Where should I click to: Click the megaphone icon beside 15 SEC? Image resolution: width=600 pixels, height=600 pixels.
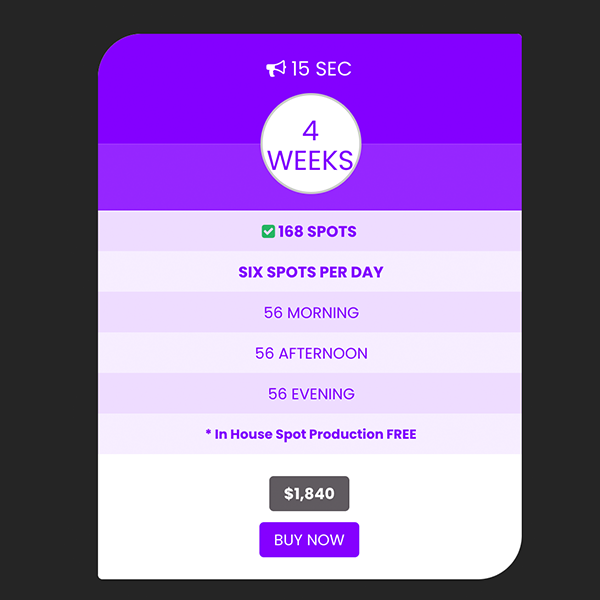(x=276, y=69)
